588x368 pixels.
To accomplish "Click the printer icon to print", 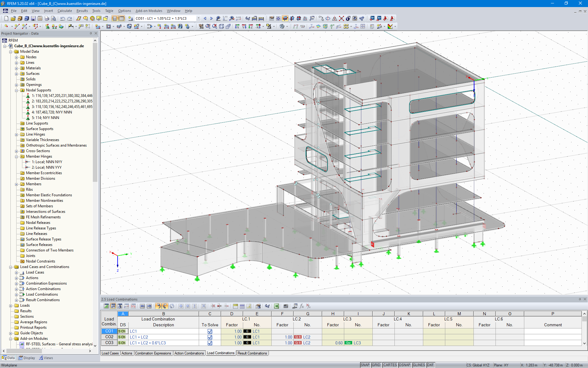I will point(47,18).
